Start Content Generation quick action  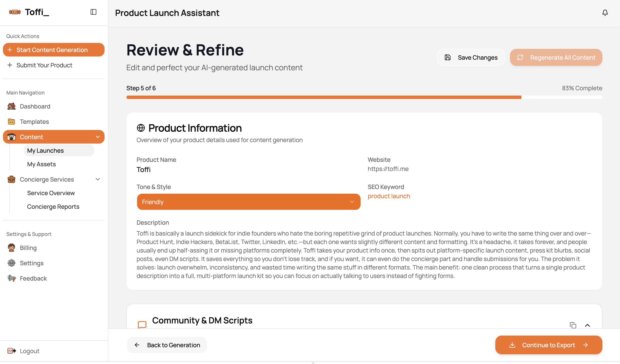[54, 50]
